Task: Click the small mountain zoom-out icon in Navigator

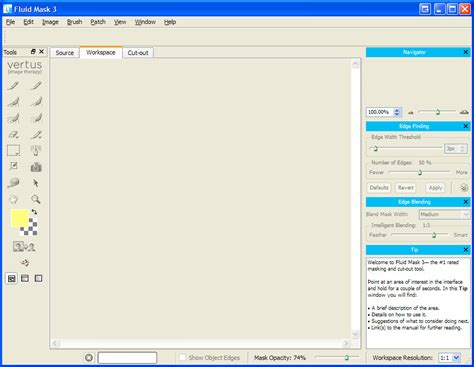Action: click(411, 112)
